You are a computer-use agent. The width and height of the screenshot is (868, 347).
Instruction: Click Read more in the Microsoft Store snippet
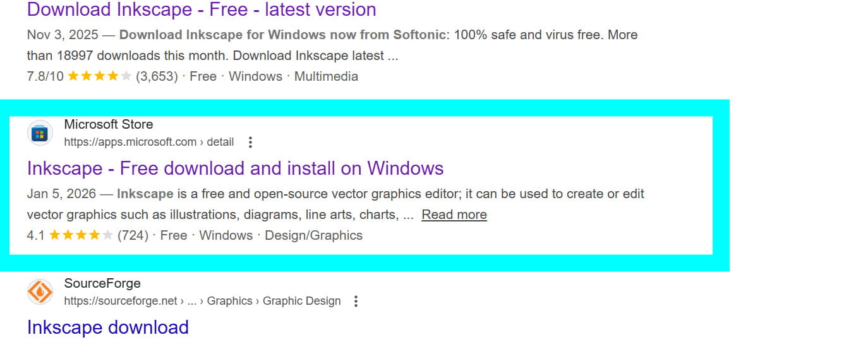[454, 215]
